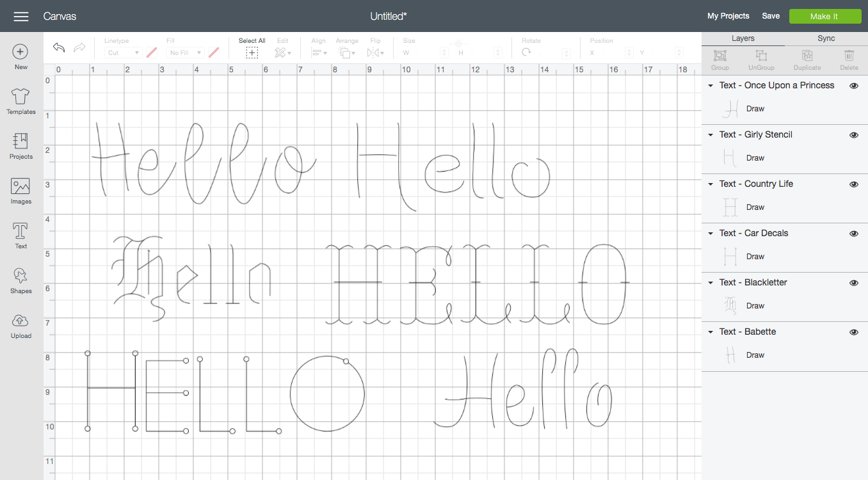Screen dimensions: 868x480
Task: Open the Projects sidebar icon
Action: tap(20, 142)
